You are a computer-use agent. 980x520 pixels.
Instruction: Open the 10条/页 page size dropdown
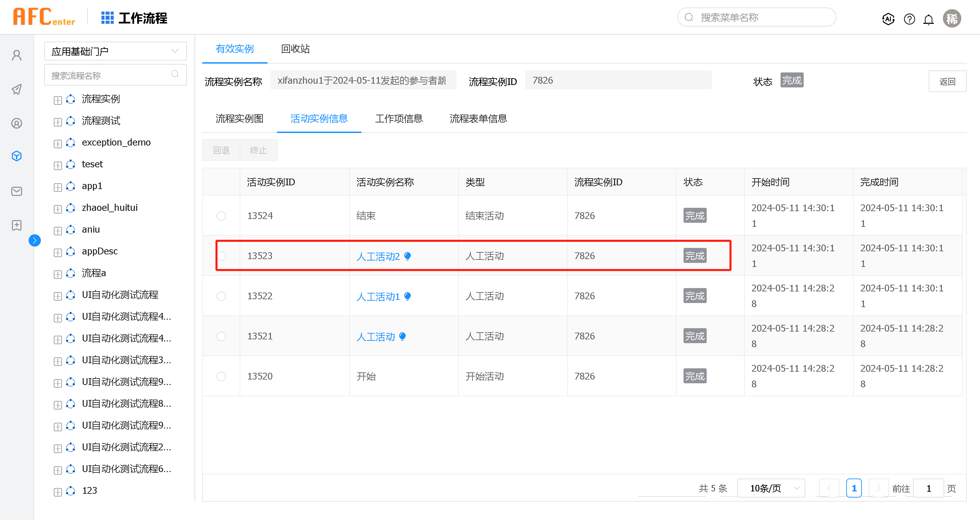771,488
